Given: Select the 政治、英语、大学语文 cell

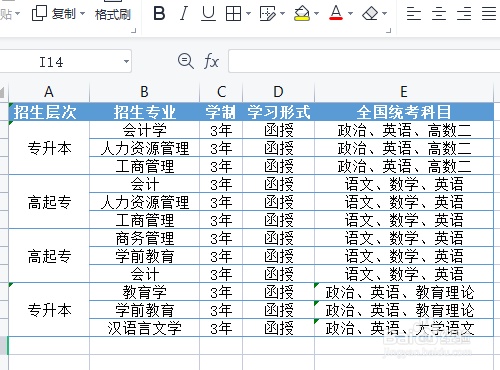Looking at the screenshot, I should 404,328.
